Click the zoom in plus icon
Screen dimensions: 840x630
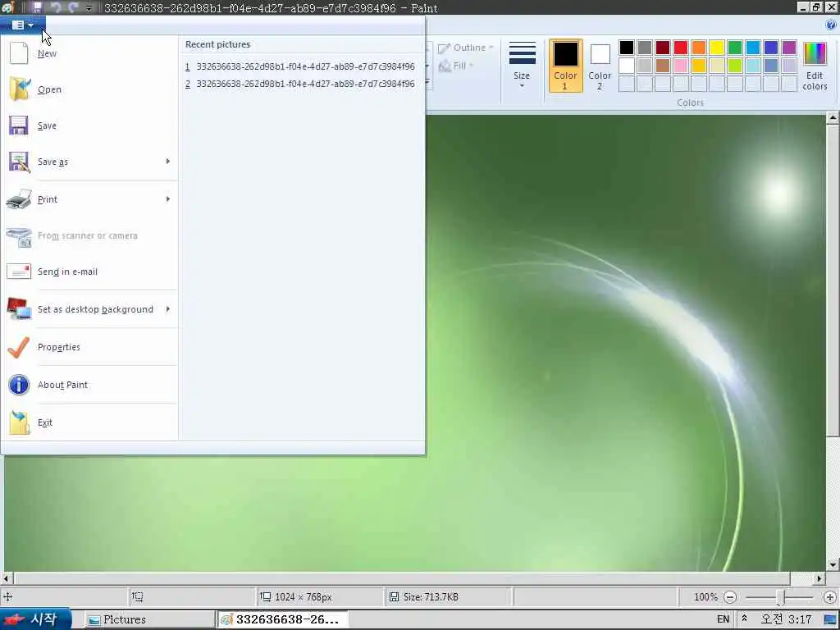pyautogui.click(x=830, y=597)
